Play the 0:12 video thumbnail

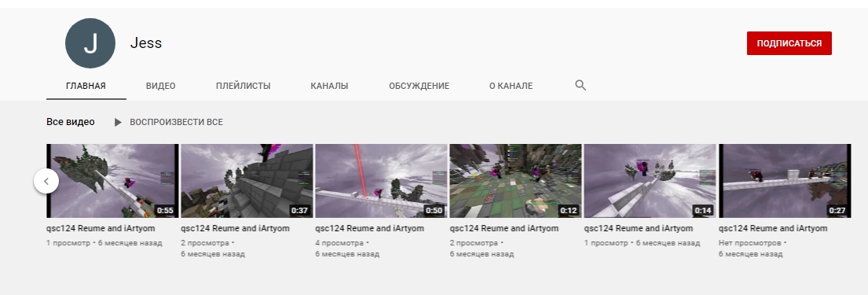(515, 181)
